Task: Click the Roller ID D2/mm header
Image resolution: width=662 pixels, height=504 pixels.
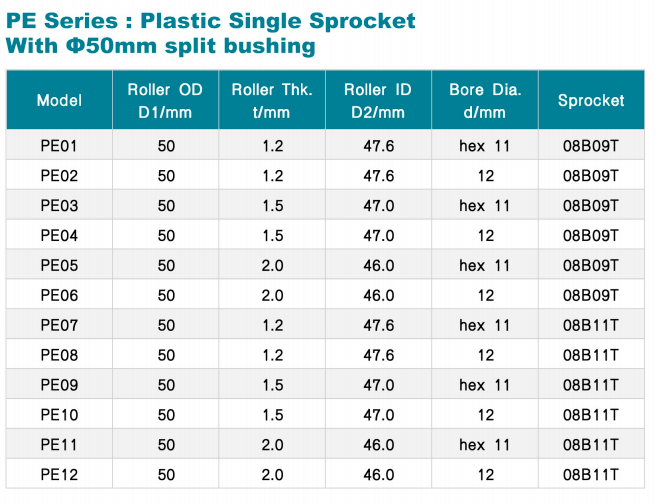Action: pyautogui.click(x=379, y=100)
